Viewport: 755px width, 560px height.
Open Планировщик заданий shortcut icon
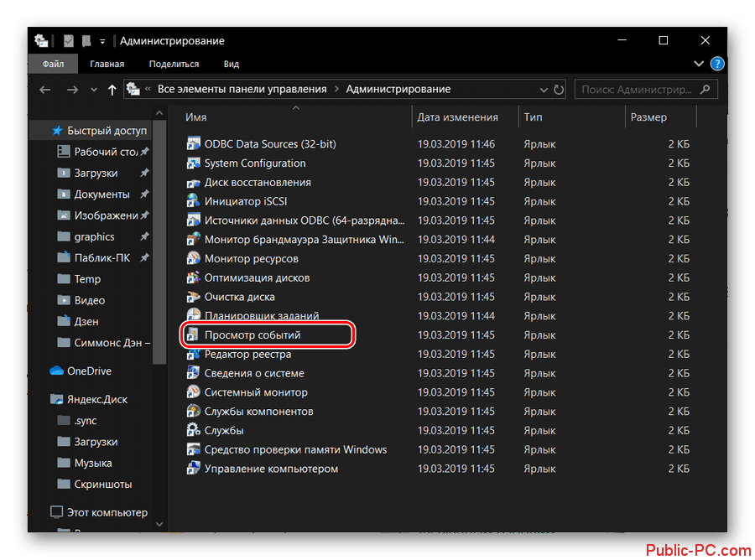point(193,316)
